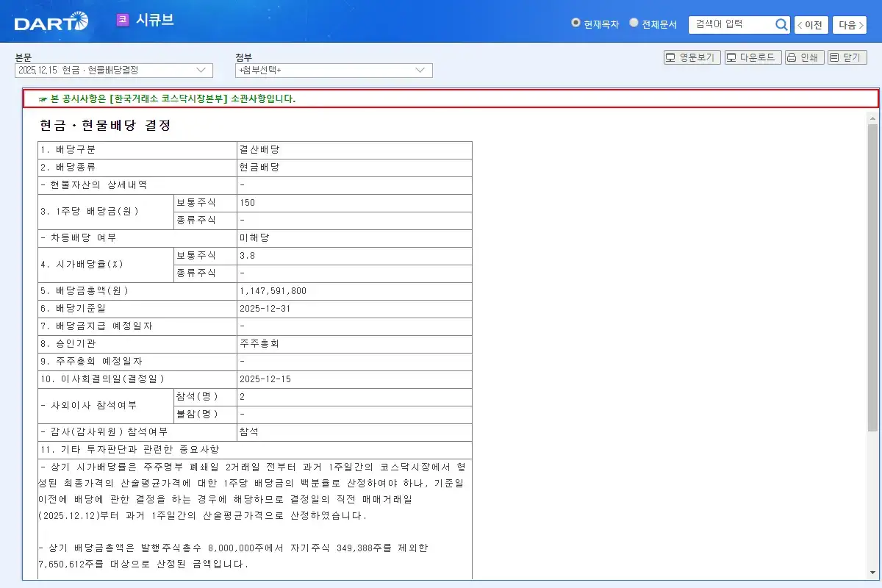The height and width of the screenshot is (588, 882).
Task: Click the 닫기 close button
Action: coord(847,57)
